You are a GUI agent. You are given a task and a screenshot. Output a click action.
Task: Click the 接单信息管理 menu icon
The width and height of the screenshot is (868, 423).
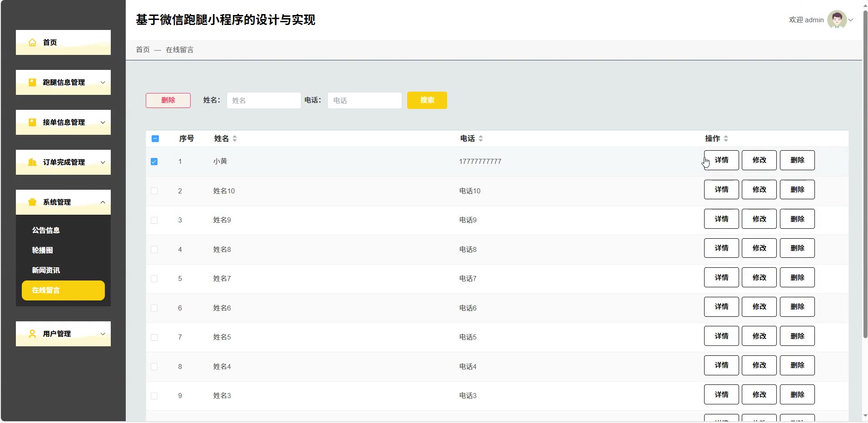[x=32, y=123]
